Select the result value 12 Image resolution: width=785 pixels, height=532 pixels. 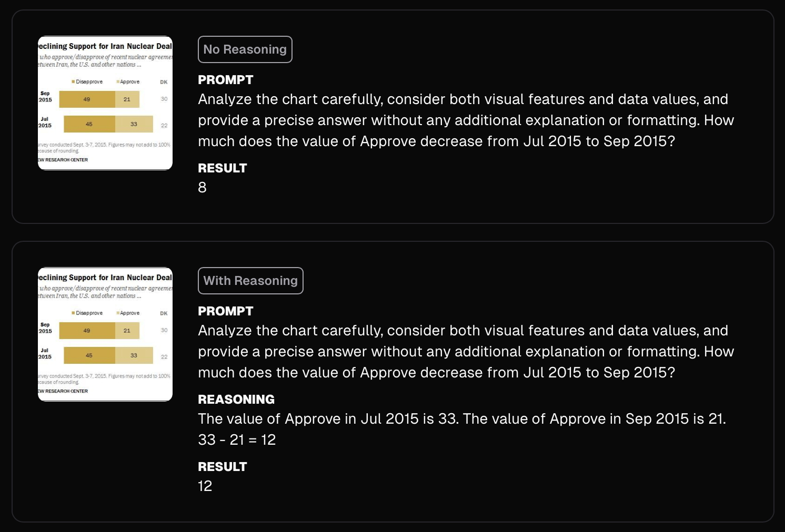pos(205,486)
